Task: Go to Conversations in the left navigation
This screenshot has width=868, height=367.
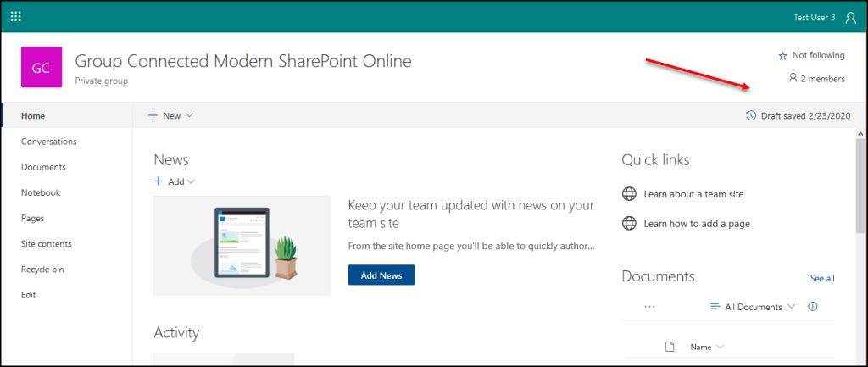Action: tap(49, 142)
